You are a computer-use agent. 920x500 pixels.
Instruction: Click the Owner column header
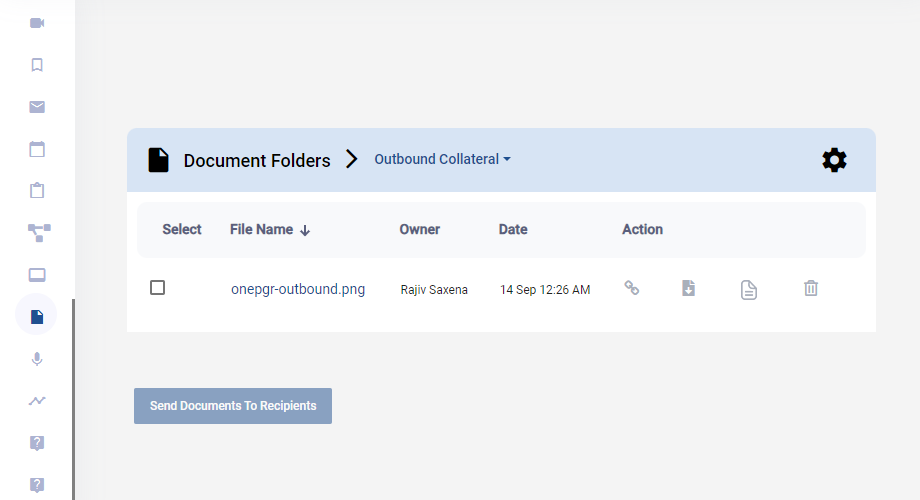[420, 229]
